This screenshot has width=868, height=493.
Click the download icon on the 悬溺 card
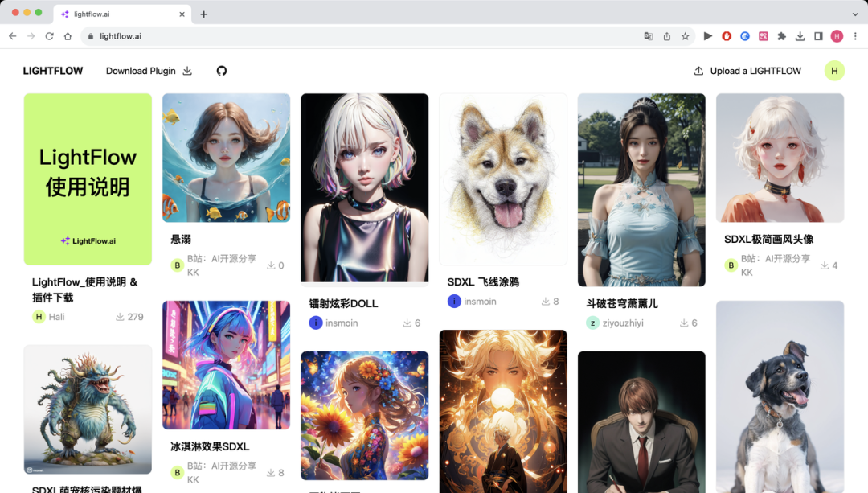(271, 265)
